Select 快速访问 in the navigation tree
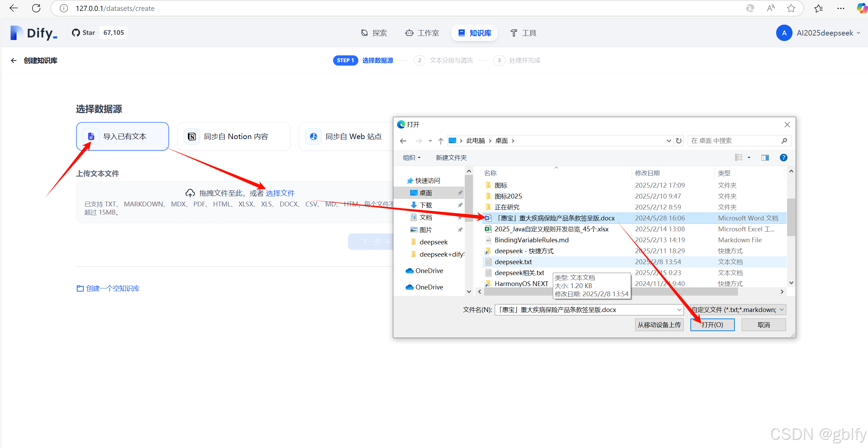This screenshot has height=448, width=868. [428, 180]
